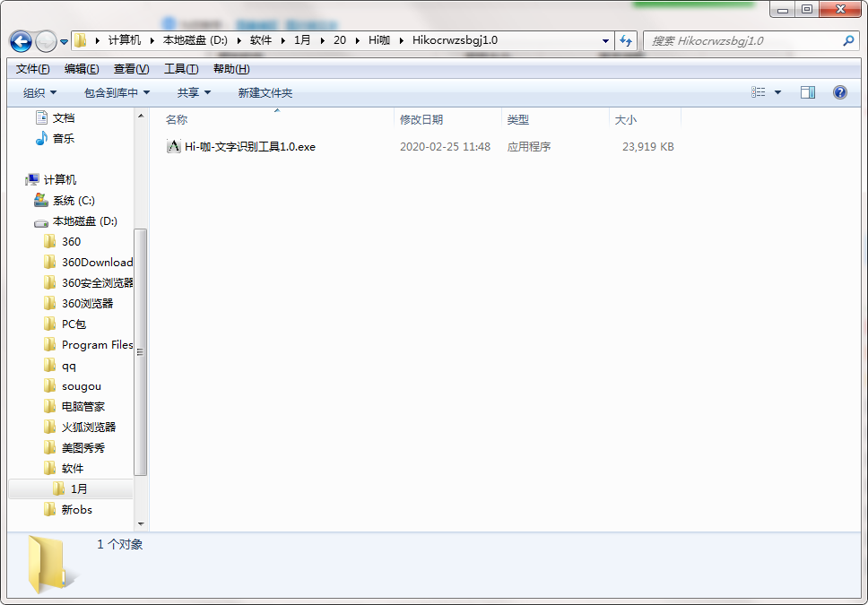Focus the search Hikocrwzsbgj1.0 field
This screenshot has height=605, width=868.
point(751,40)
